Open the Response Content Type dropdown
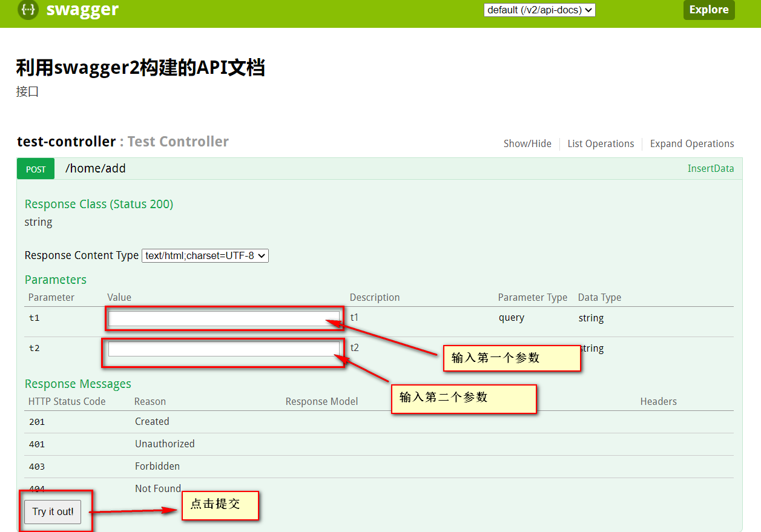 pyautogui.click(x=205, y=255)
